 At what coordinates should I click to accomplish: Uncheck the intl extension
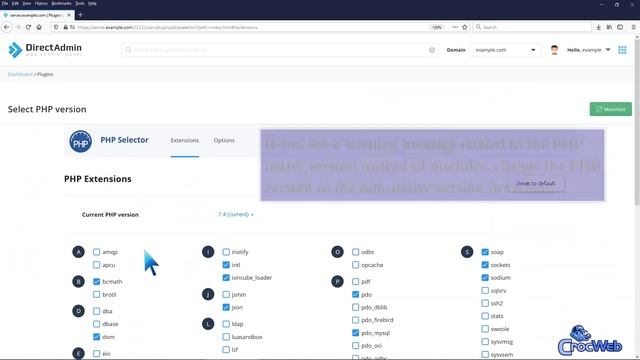pos(226,265)
